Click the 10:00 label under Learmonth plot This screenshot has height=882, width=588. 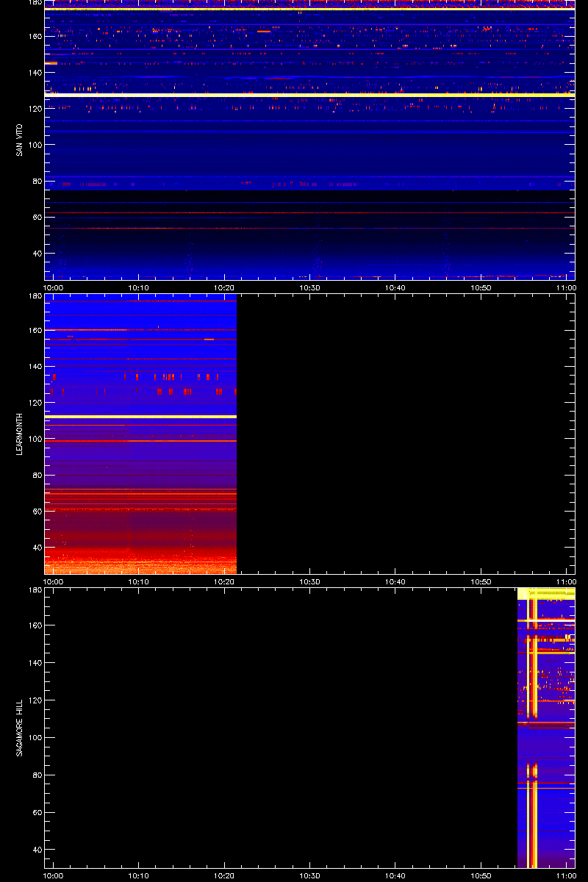[x=54, y=582]
